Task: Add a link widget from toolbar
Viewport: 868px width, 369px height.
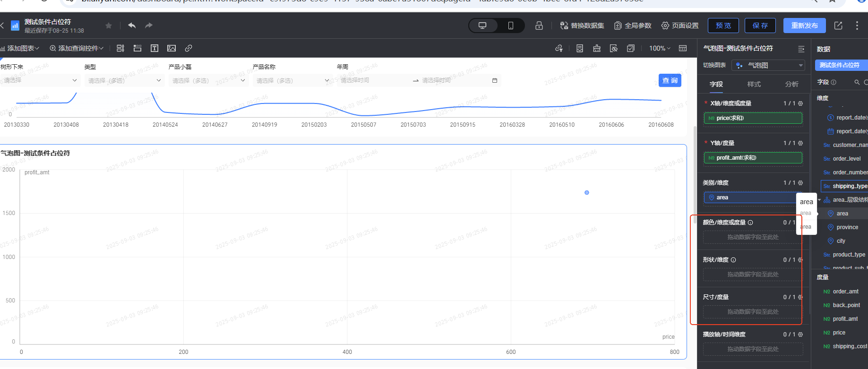Action: pyautogui.click(x=189, y=48)
